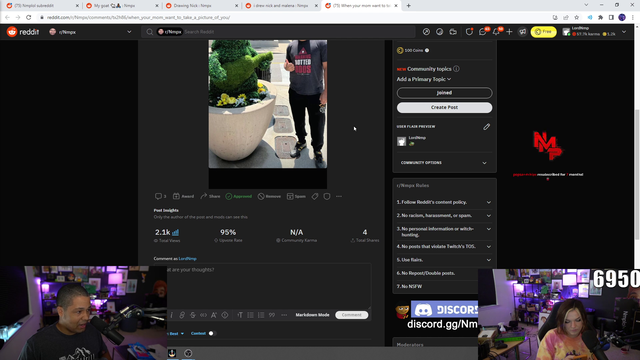This screenshot has width=640, height=360.
Task: Apply strikethrough in comment editor
Action: (193, 315)
